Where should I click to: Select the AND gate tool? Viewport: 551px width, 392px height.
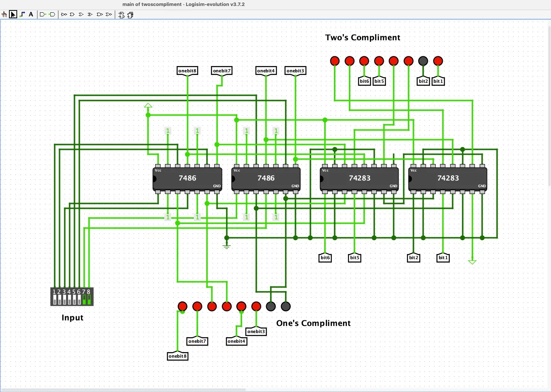coord(72,15)
